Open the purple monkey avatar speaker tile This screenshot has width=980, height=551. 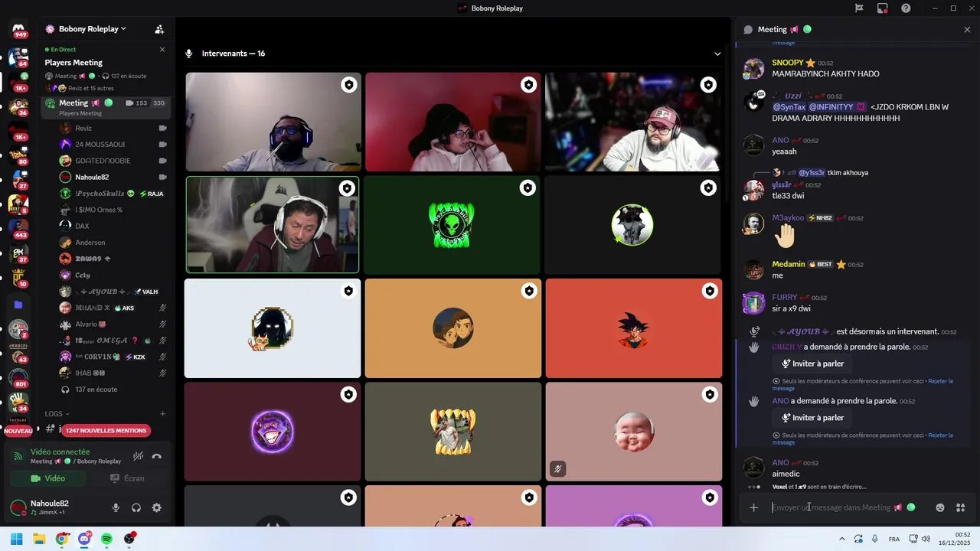click(273, 432)
